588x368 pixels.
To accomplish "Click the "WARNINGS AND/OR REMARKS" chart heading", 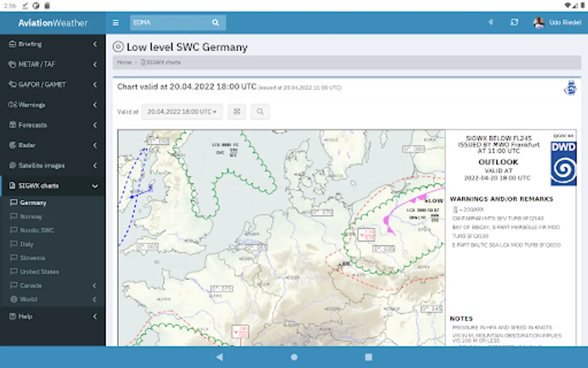I will pyautogui.click(x=501, y=199).
